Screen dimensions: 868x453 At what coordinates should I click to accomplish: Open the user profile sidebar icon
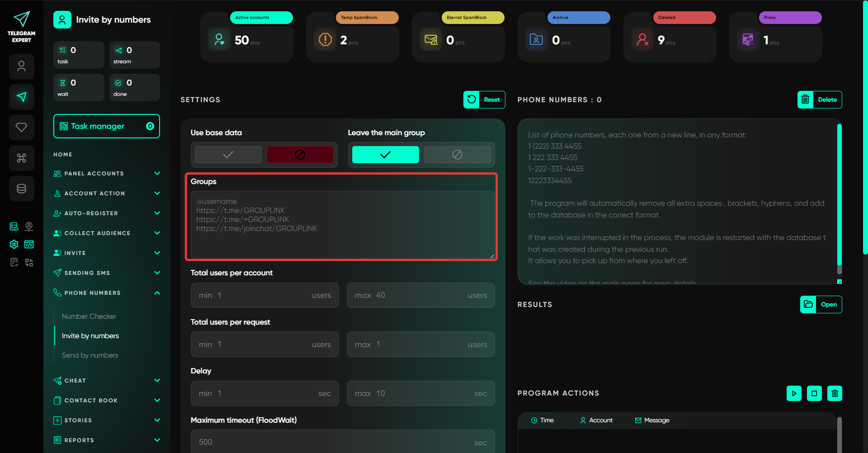click(x=21, y=66)
